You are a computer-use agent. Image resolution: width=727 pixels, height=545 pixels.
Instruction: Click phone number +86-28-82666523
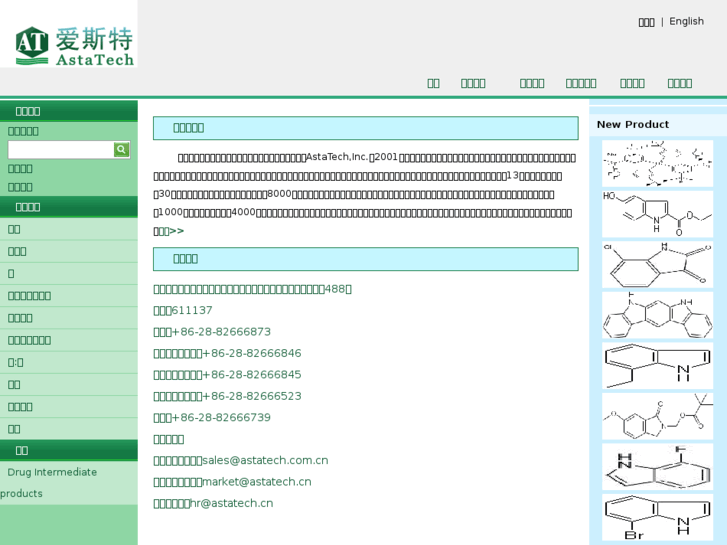[252, 396]
